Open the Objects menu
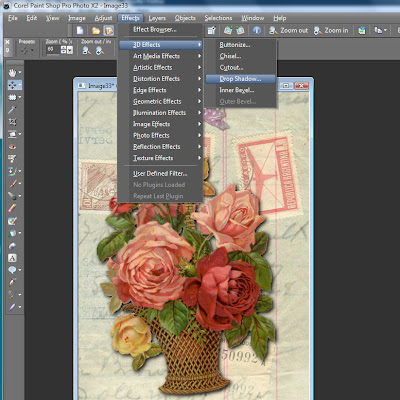Image resolution: width=400 pixels, height=400 pixels. (x=185, y=18)
